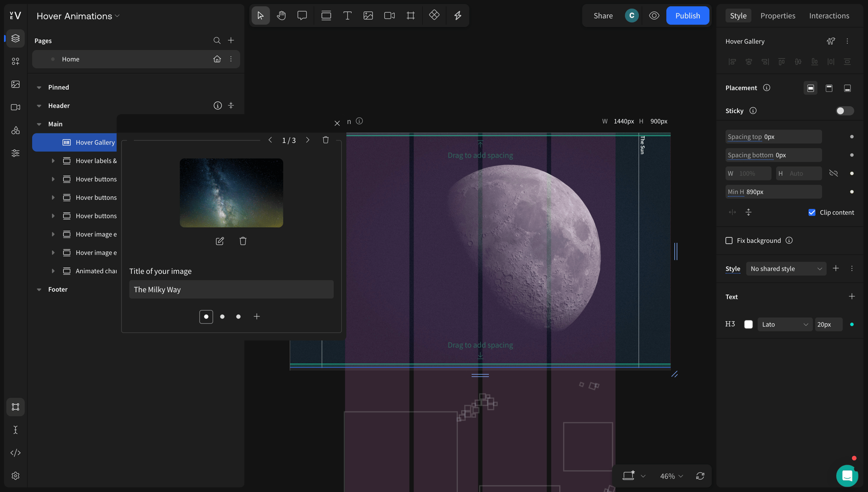This screenshot has width=868, height=492.
Task: Open the image assets sidebar panel
Action: click(x=15, y=84)
